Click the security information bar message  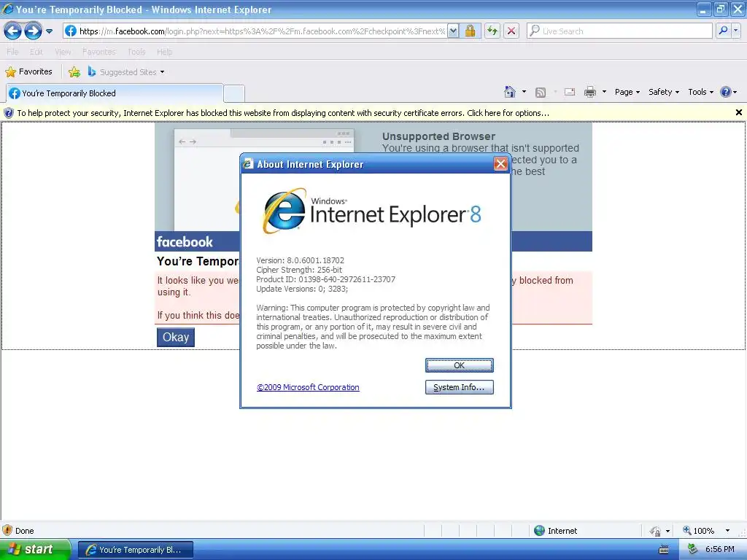click(283, 113)
